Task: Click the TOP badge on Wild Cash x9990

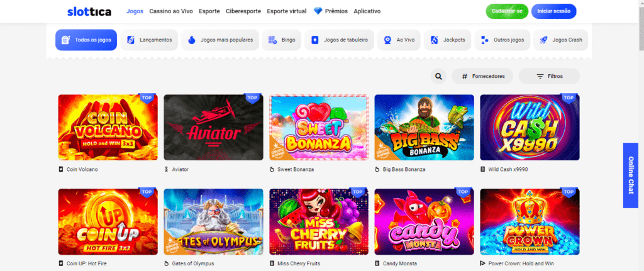Action: click(x=568, y=97)
